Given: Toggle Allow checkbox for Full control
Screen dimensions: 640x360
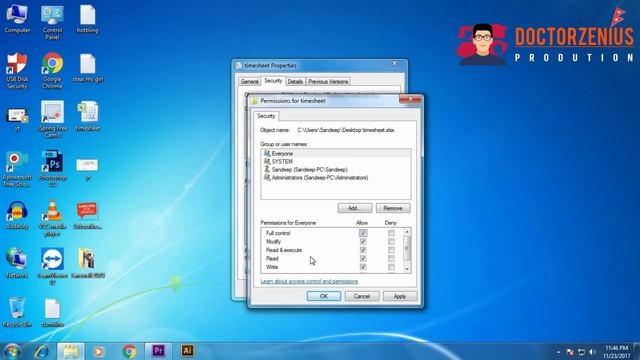Looking at the screenshot, I should tap(363, 233).
